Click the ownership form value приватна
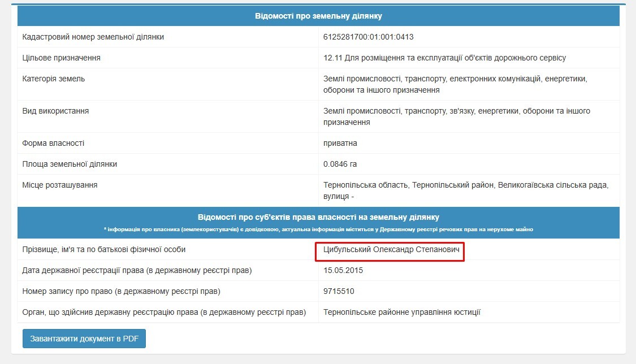The width and height of the screenshot is (636, 364). (x=340, y=143)
